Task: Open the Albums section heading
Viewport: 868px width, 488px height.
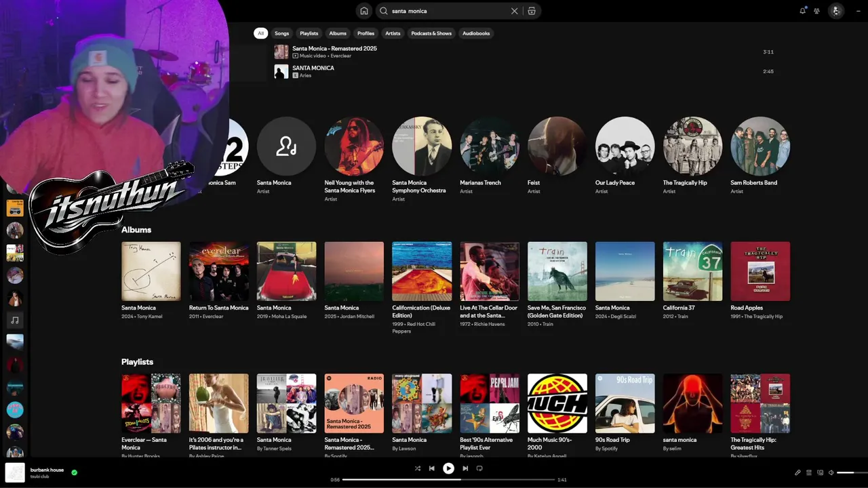Action: (136, 230)
